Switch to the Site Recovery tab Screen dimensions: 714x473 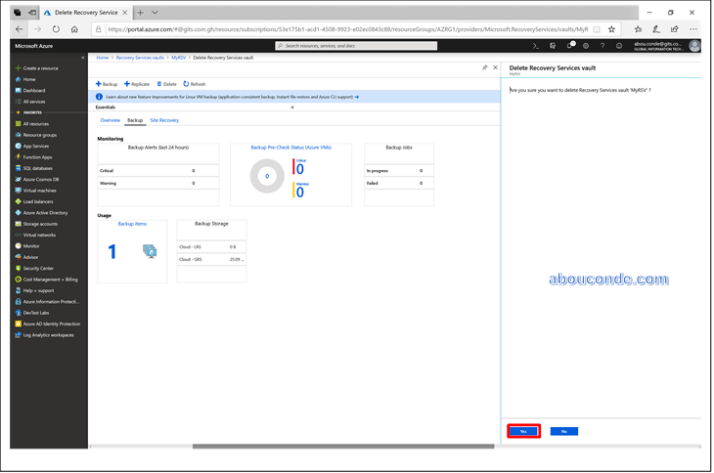(x=164, y=120)
